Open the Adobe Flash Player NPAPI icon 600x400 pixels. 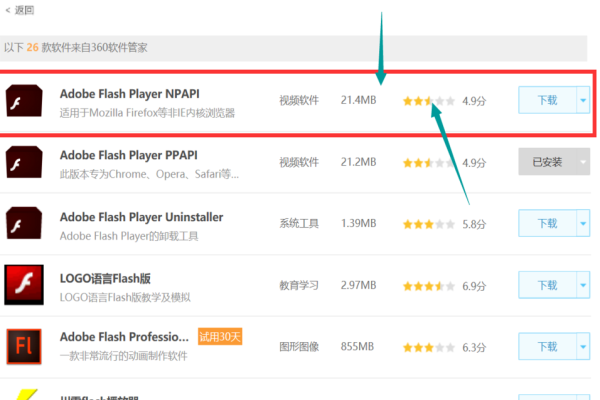pos(24,101)
